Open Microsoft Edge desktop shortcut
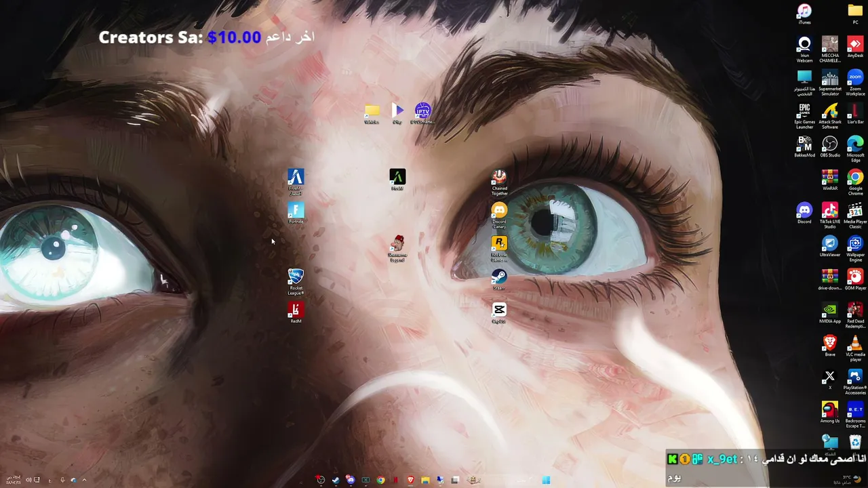This screenshot has height=488, width=868. 855,150
